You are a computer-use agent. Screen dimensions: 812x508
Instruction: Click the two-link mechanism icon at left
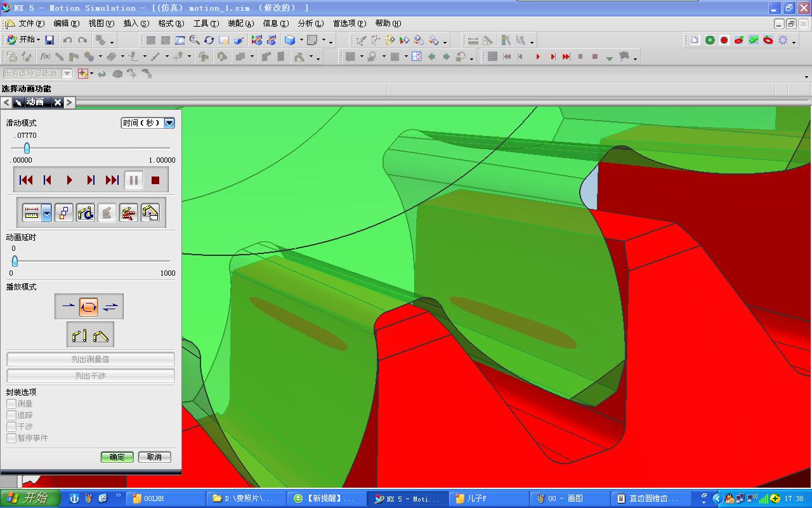pos(80,335)
